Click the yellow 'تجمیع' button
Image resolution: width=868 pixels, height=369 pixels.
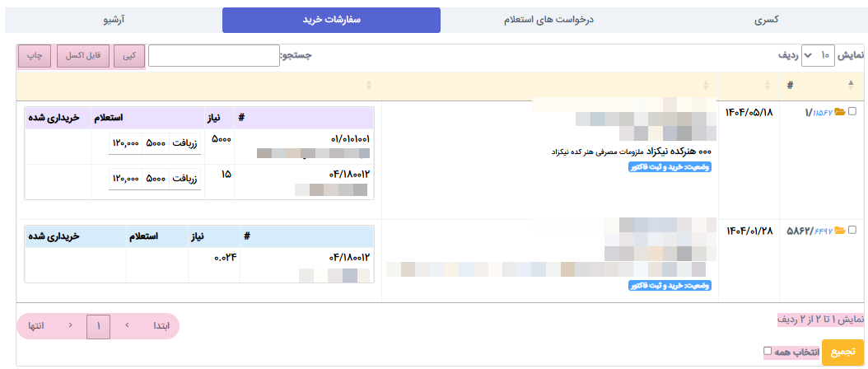842,352
